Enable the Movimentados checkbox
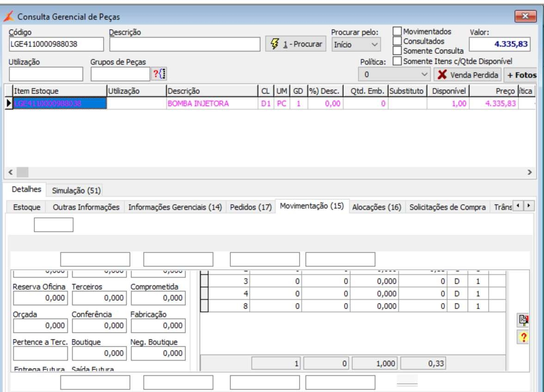 coord(397,31)
